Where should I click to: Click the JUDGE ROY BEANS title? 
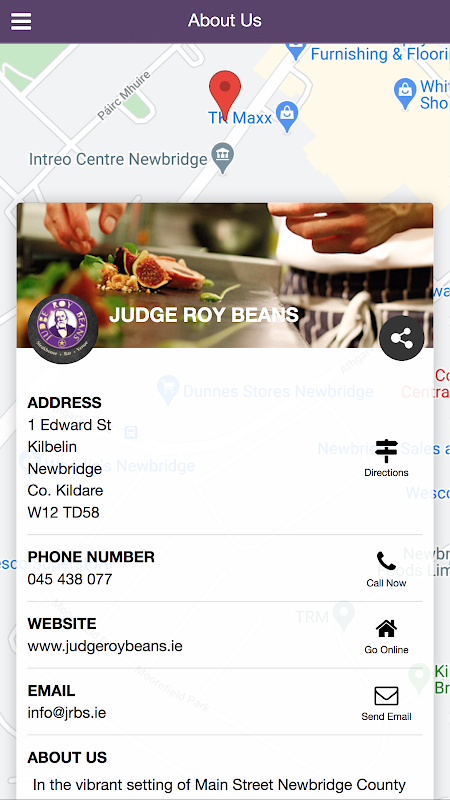coord(204,315)
